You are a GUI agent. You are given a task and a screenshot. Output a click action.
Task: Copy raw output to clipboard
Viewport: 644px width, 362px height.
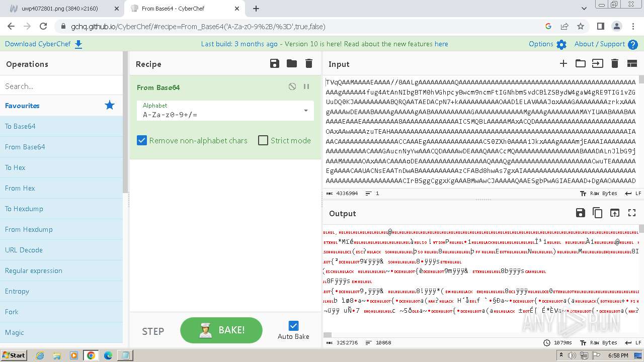pos(598,213)
